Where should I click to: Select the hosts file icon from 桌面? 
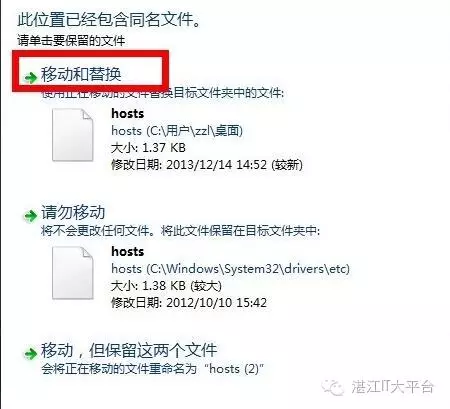pos(73,135)
